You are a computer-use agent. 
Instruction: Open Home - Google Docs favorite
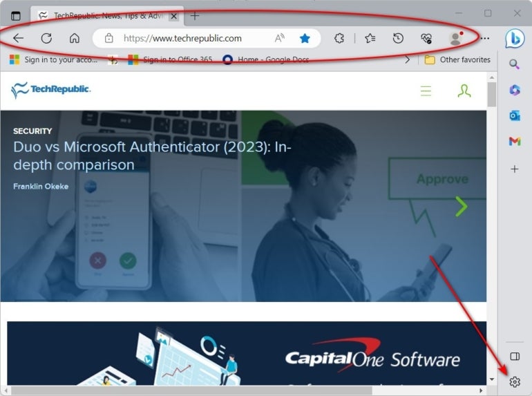[266, 59]
